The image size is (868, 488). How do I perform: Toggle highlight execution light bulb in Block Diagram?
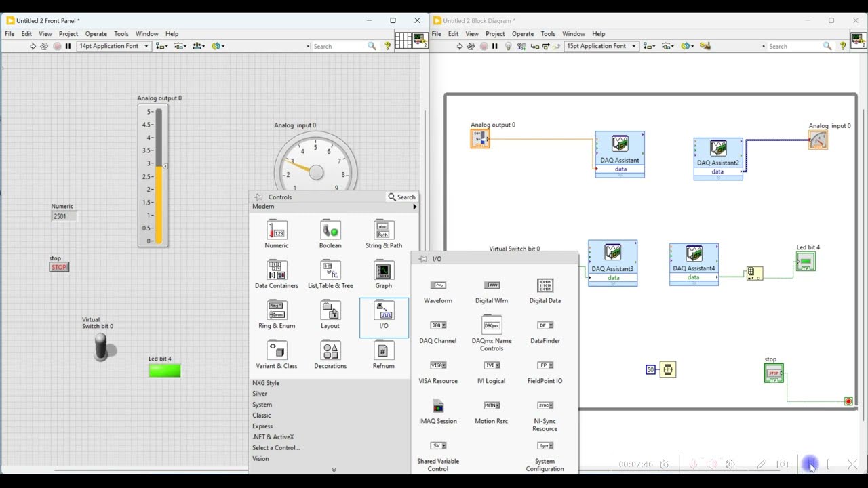[508, 46]
